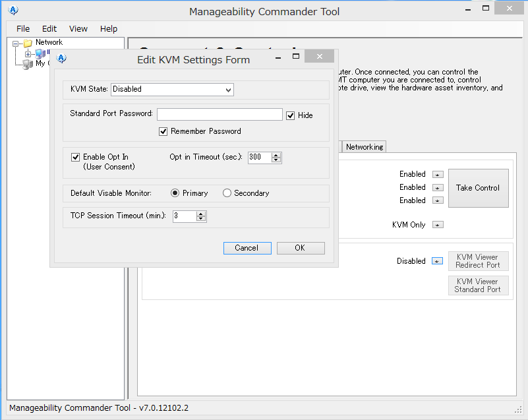The image size is (528, 420).
Task: Open the File menu
Action: 23,28
